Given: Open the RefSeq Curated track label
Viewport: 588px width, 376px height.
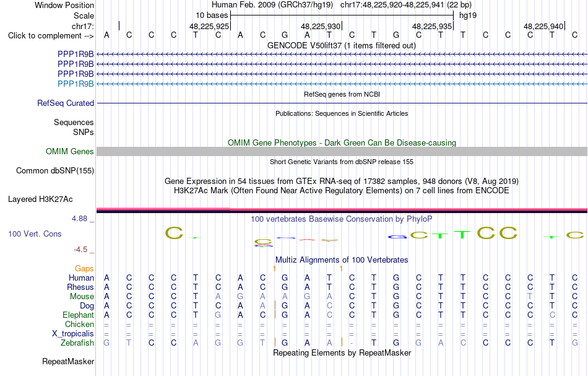Looking at the screenshot, I should pos(66,103).
